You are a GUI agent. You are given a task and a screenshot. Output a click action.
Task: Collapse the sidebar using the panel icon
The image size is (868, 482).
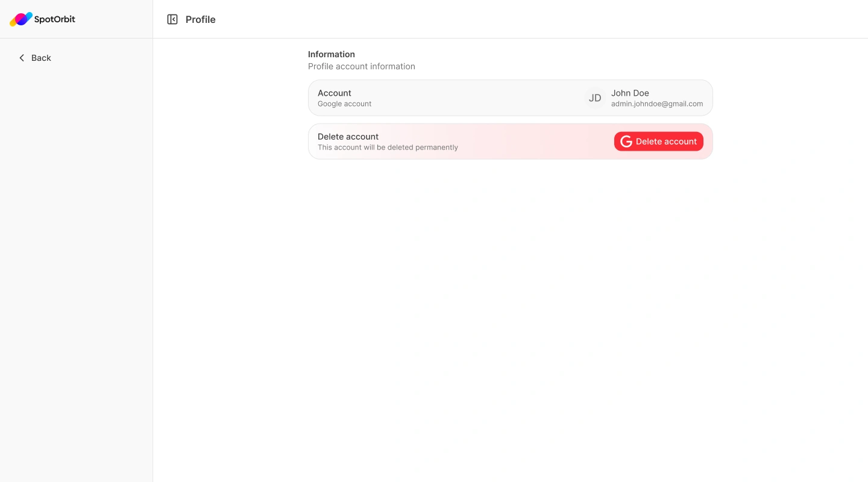tap(172, 19)
